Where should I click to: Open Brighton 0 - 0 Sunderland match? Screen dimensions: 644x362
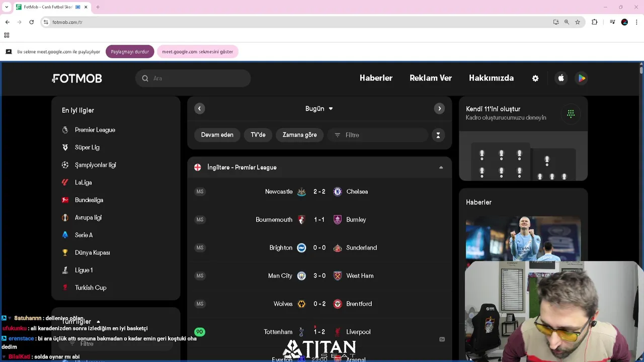click(x=319, y=248)
